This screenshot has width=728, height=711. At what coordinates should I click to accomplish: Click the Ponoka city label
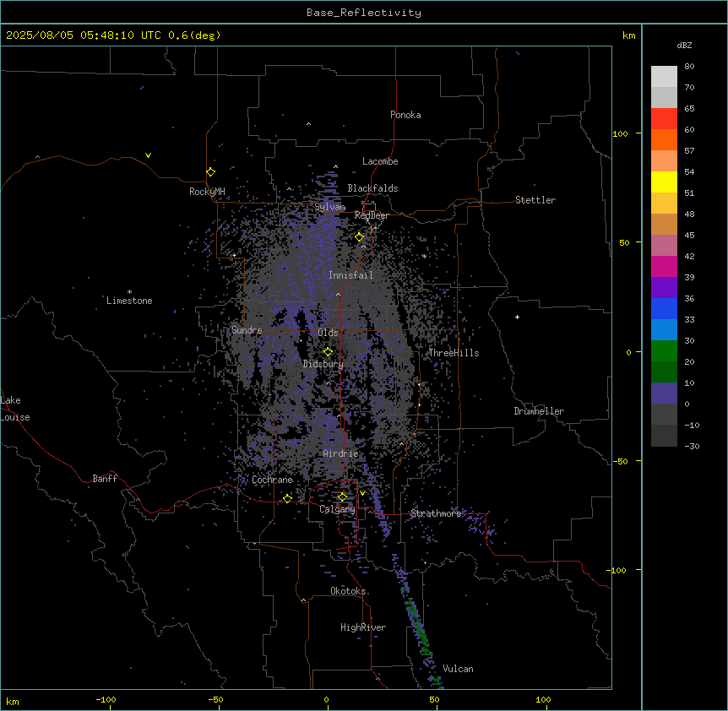[x=405, y=115]
